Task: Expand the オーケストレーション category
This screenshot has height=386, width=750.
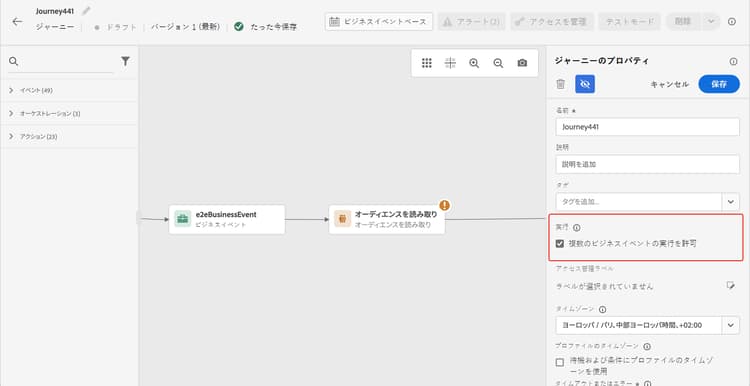Action: tap(69, 113)
